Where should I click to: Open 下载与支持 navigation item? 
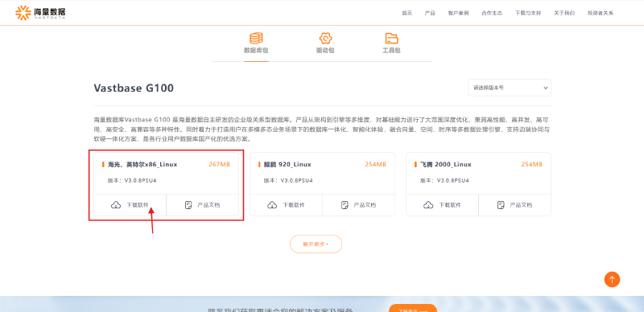(x=528, y=13)
